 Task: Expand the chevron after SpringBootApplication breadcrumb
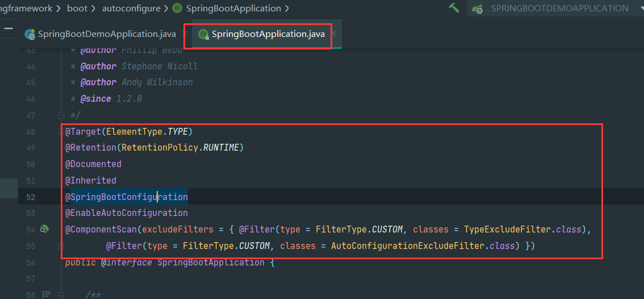pyautogui.click(x=286, y=8)
